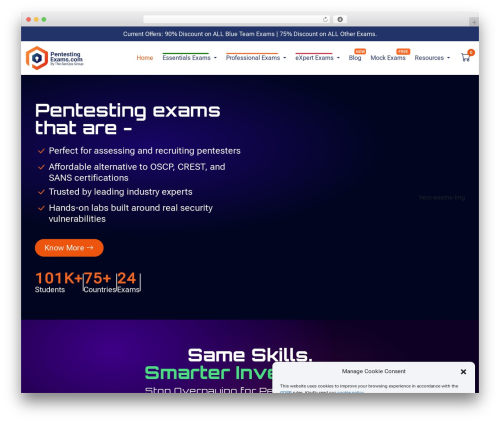The height and width of the screenshot is (423, 500).
Task: Open the Essentials Exams menu
Action: [186, 58]
